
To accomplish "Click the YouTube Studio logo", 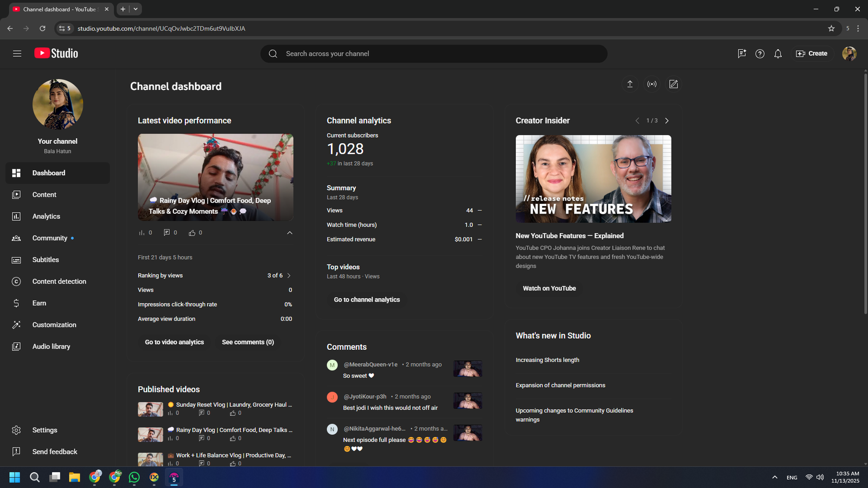I will point(56,53).
